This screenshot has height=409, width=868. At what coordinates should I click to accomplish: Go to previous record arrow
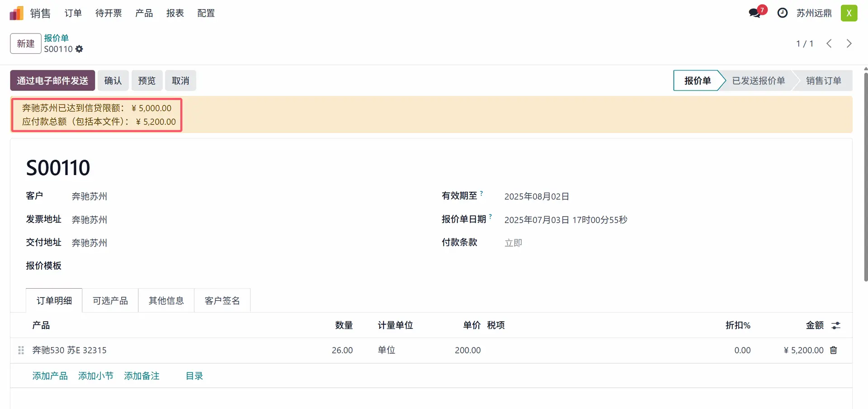pyautogui.click(x=829, y=43)
